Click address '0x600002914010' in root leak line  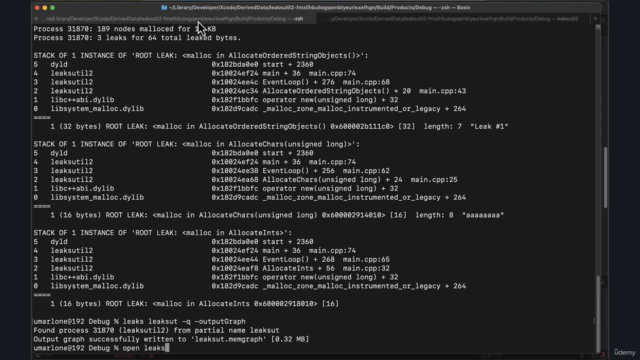point(351,215)
